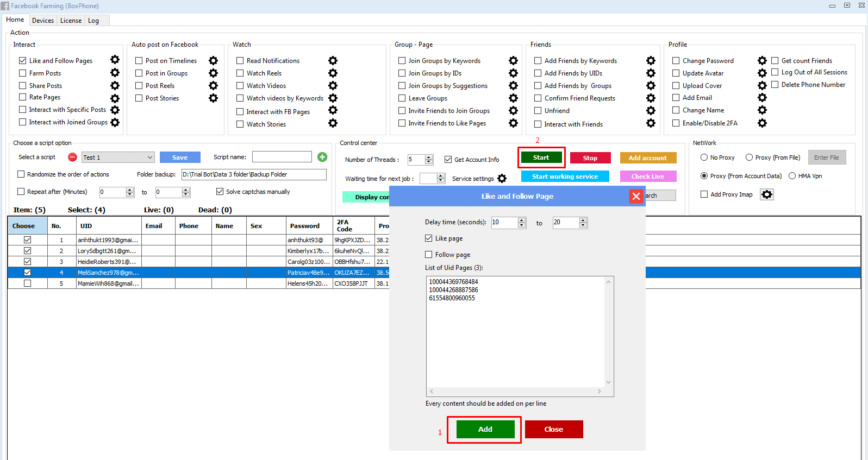Screen dimensions: 868x460
Task: Open settings gear for Like and Follow Pages
Action: coord(115,60)
